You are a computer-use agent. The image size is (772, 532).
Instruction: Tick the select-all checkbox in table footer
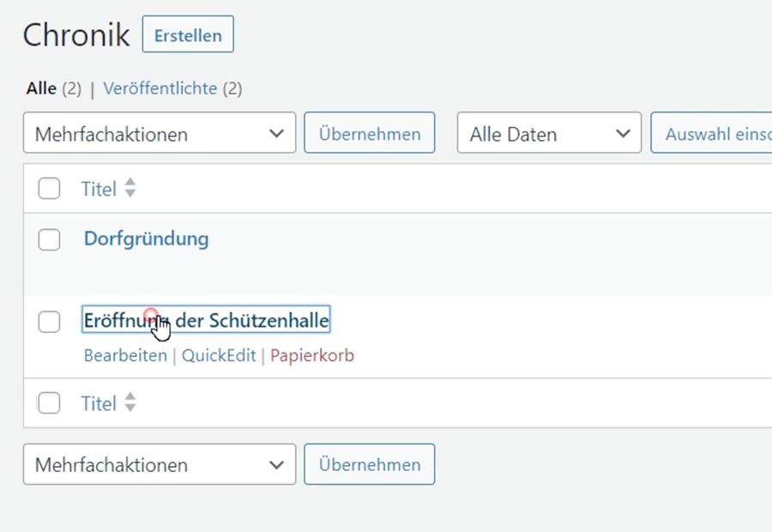coord(50,403)
